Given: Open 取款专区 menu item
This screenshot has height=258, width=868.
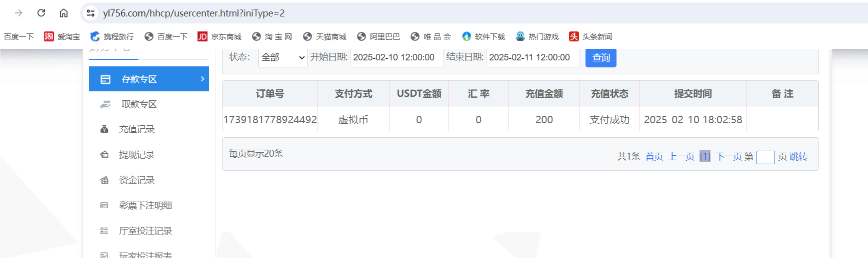Looking at the screenshot, I should pyautogui.click(x=149, y=104).
